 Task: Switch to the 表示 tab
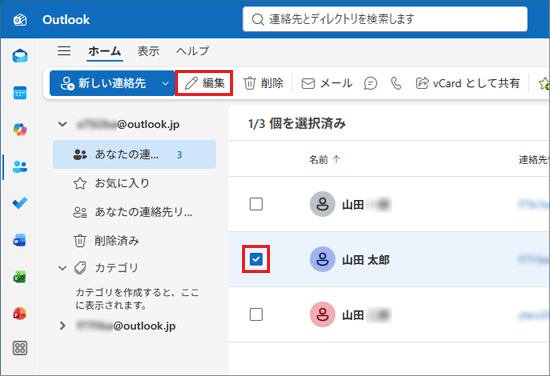pyautogui.click(x=148, y=51)
